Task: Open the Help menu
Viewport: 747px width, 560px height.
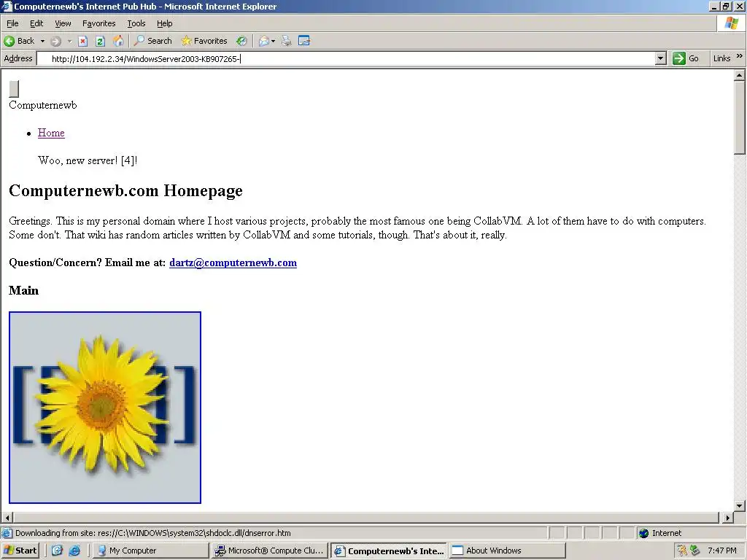Action: pyautogui.click(x=164, y=23)
